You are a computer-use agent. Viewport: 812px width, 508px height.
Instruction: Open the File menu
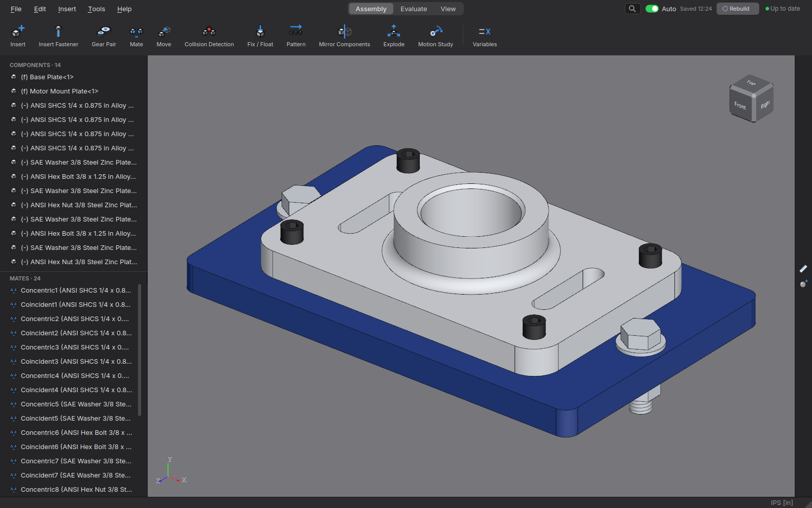pyautogui.click(x=16, y=9)
